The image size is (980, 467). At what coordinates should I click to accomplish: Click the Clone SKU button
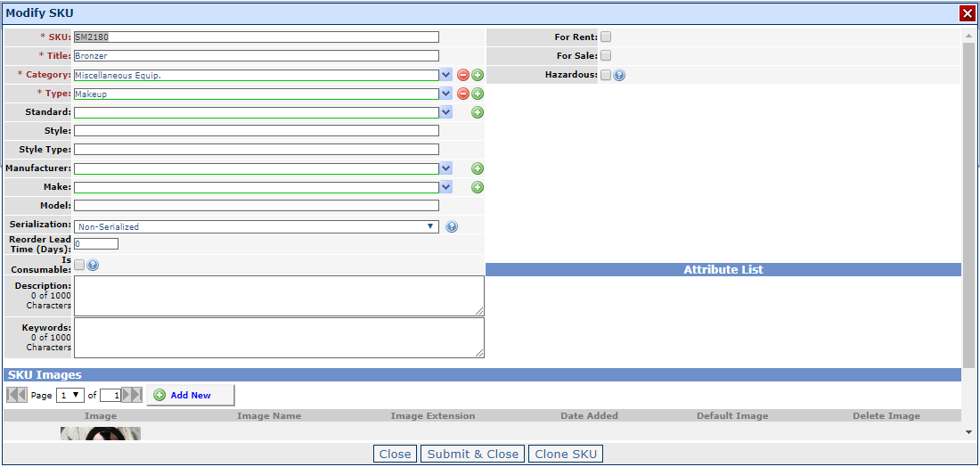[566, 454]
